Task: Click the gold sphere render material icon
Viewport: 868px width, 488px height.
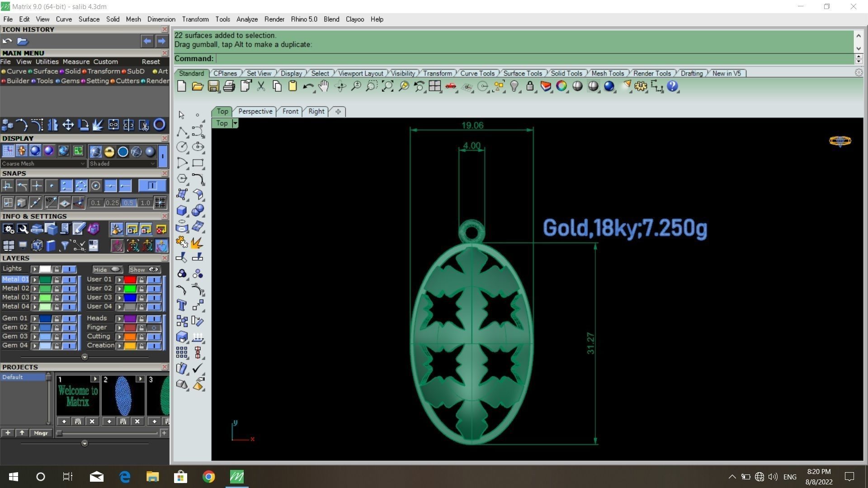Action: click(x=109, y=151)
